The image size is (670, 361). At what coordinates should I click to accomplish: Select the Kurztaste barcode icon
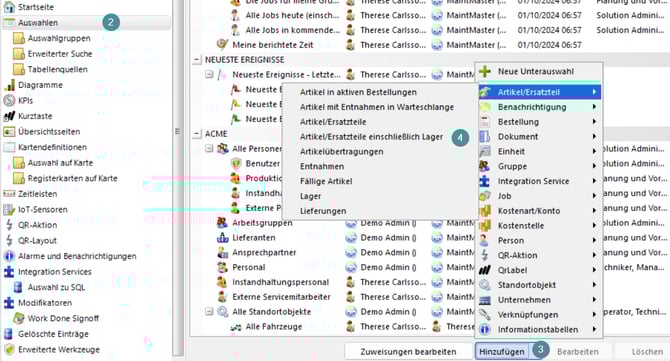tap(9, 116)
